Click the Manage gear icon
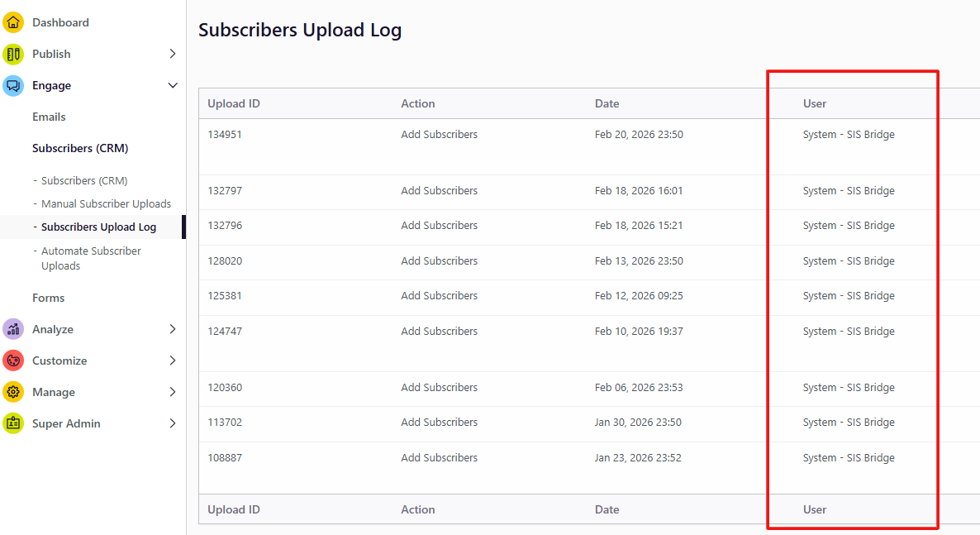Screen dimensions: 980x535 (x=13, y=391)
